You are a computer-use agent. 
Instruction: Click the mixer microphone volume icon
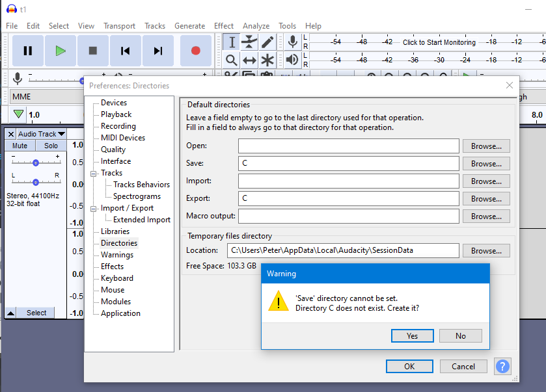coord(18,79)
